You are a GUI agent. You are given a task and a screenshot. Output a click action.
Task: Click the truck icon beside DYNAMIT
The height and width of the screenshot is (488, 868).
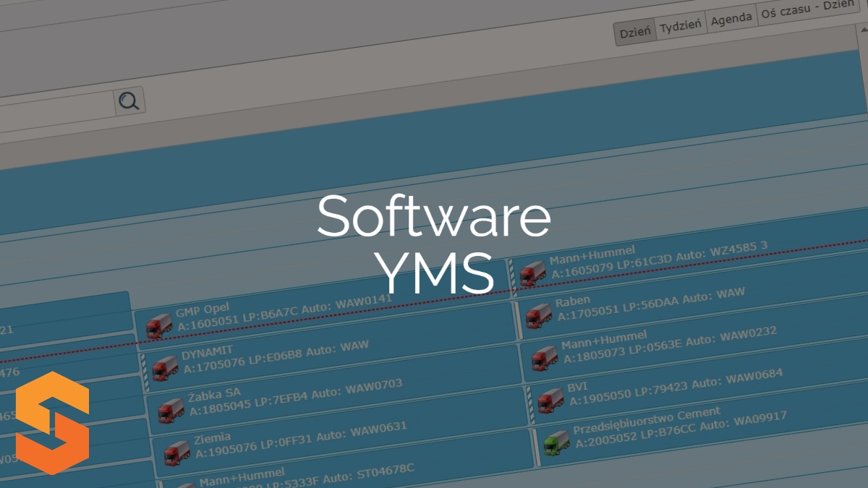165,368
